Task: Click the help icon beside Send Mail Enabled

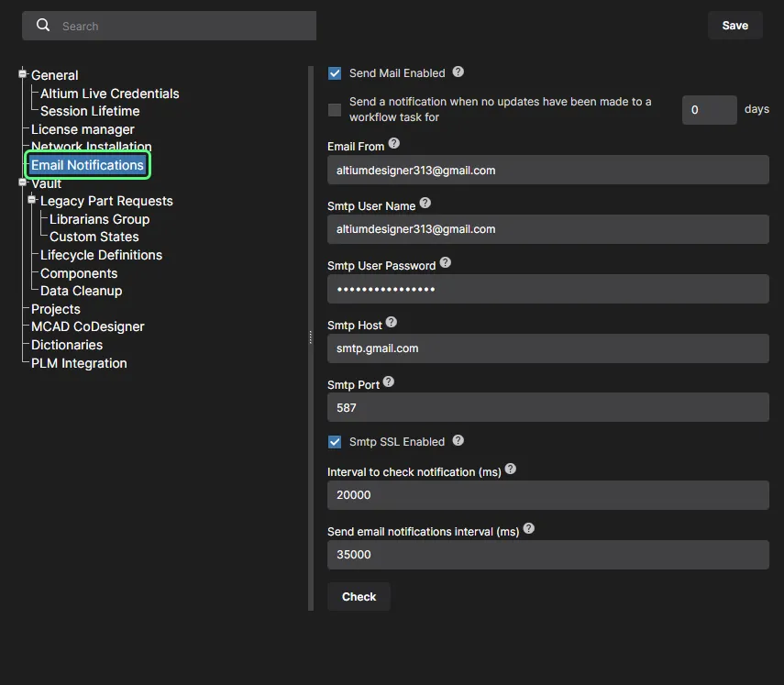Action: 458,72
